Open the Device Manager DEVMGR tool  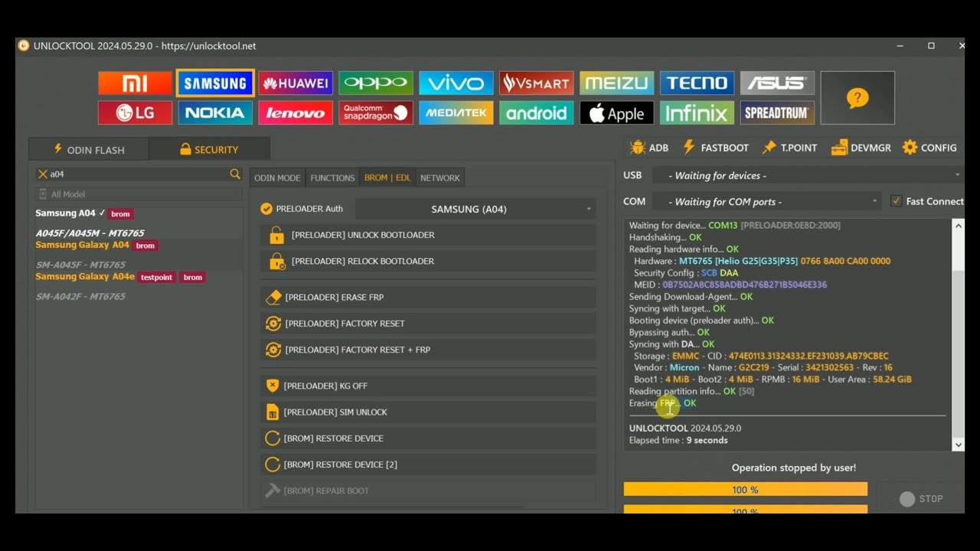(861, 148)
